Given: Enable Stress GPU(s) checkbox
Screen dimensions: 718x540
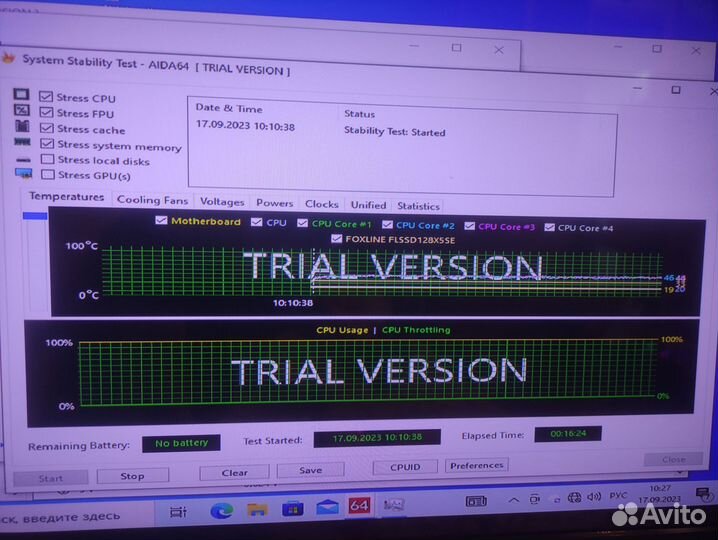Looking at the screenshot, I should pyautogui.click(x=47, y=176).
